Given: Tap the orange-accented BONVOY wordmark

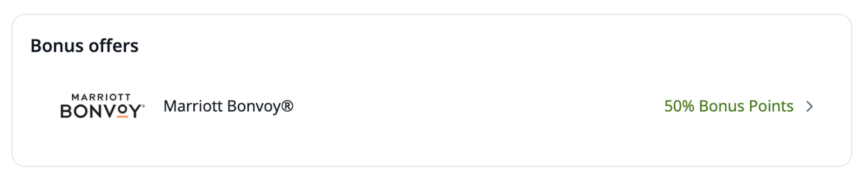Looking at the screenshot, I should [x=102, y=111].
